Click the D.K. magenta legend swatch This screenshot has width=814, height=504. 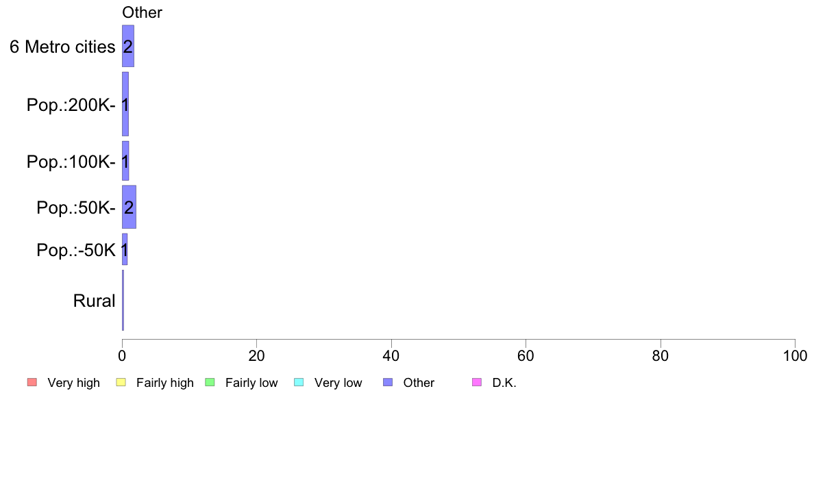pos(477,383)
